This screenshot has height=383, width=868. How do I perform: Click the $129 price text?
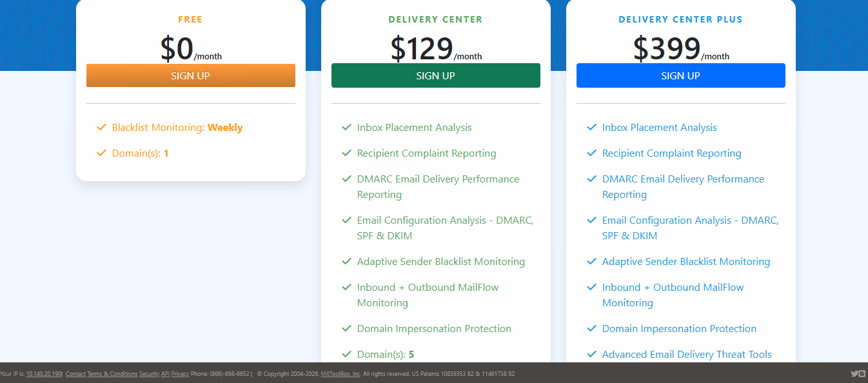(x=422, y=49)
